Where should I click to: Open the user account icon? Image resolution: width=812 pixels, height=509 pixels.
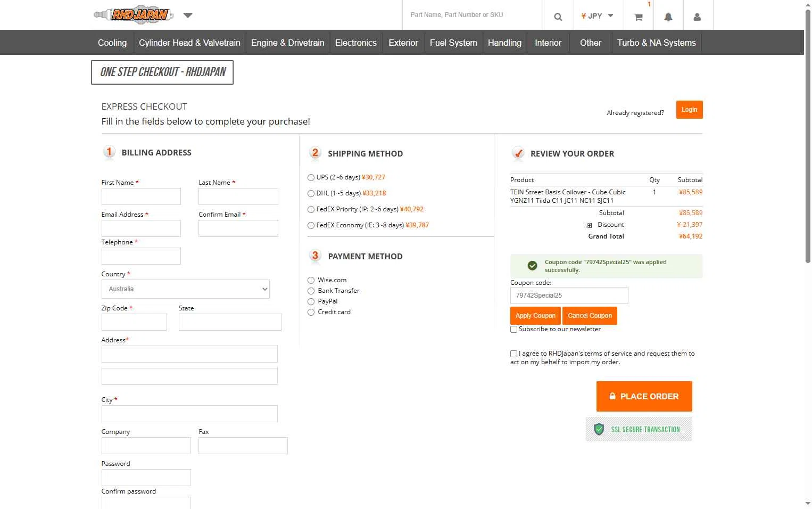pos(697,17)
